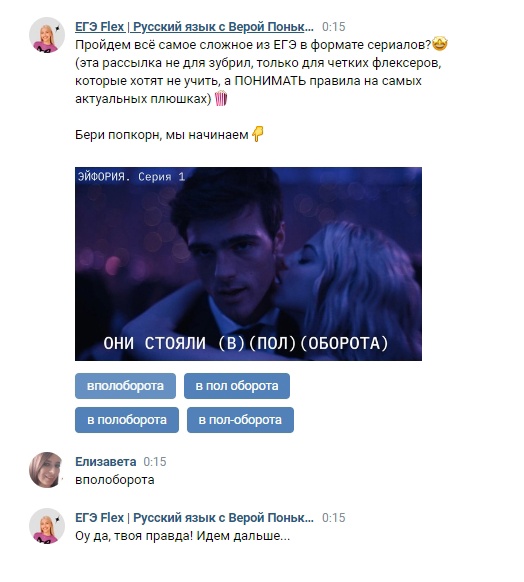Select the message "Оу да, твоя правда!"

coord(183,536)
